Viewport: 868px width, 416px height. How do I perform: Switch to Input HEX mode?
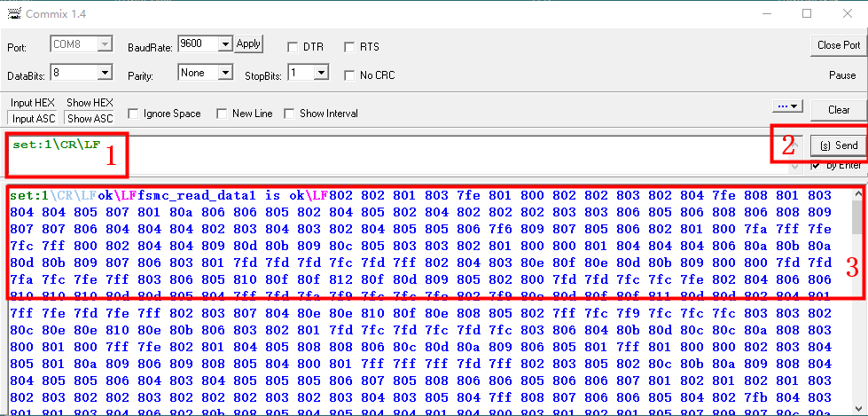(x=34, y=103)
